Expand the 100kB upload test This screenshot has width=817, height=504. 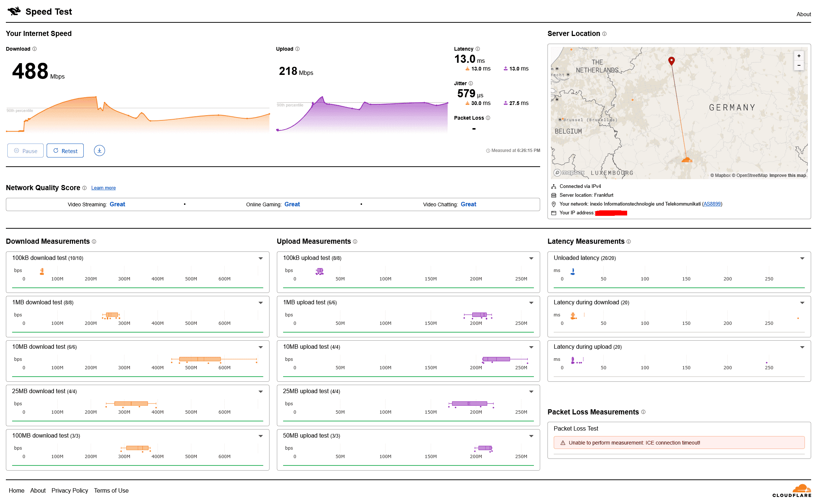point(531,258)
